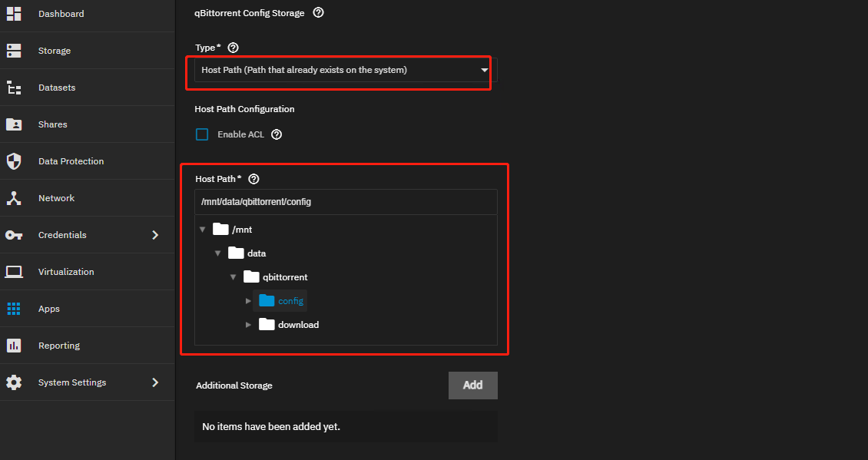This screenshot has width=868, height=460.
Task: Select the qbittorrent folder label
Action: 285,277
